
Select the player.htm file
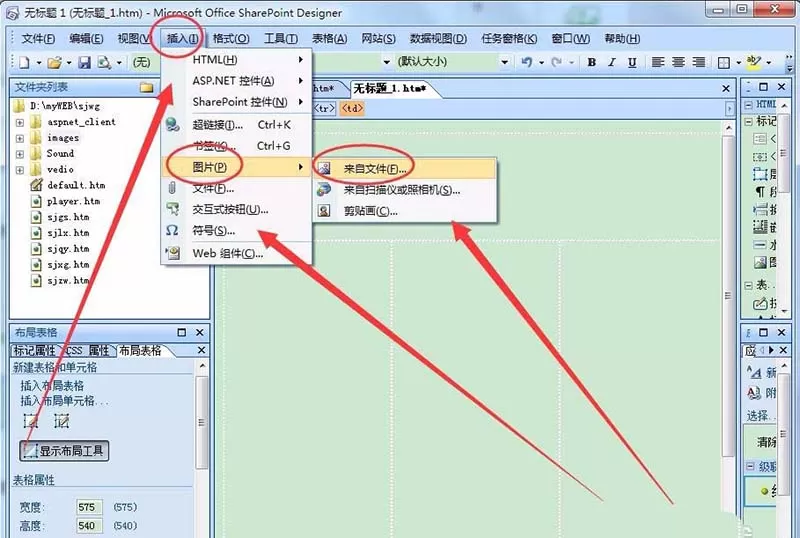73,201
